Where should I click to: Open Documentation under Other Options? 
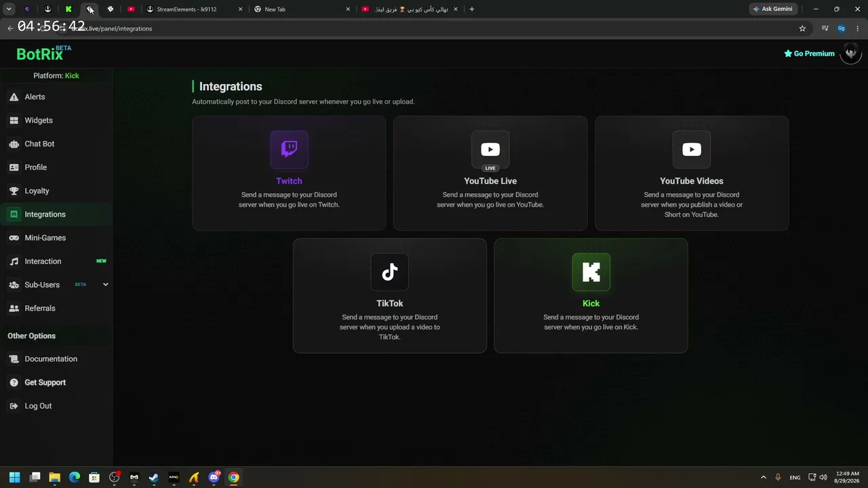coord(56,359)
